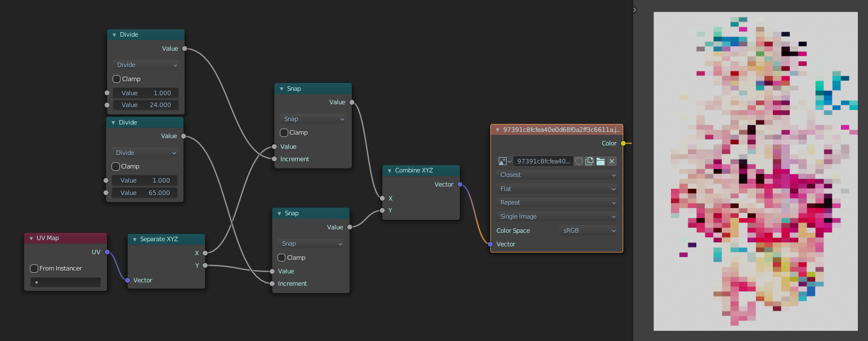
Task: Click the new image duplicate icon
Action: pos(589,161)
